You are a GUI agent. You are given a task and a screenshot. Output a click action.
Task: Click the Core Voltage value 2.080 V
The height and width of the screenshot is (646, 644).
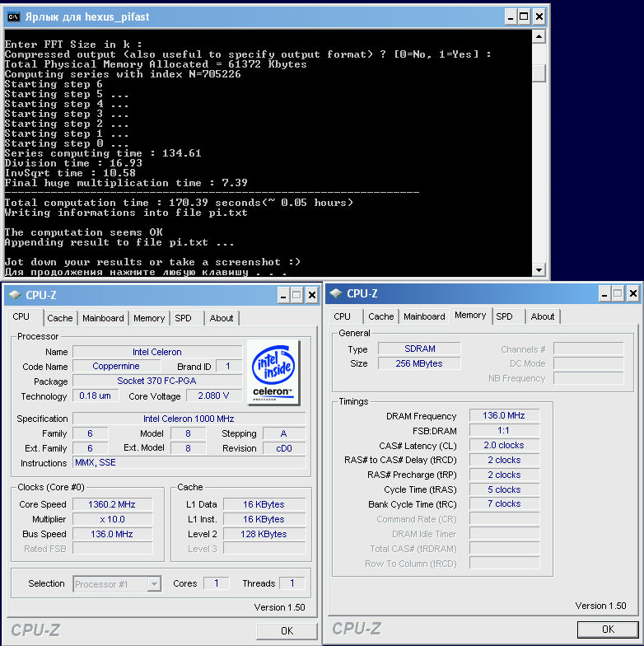[214, 396]
